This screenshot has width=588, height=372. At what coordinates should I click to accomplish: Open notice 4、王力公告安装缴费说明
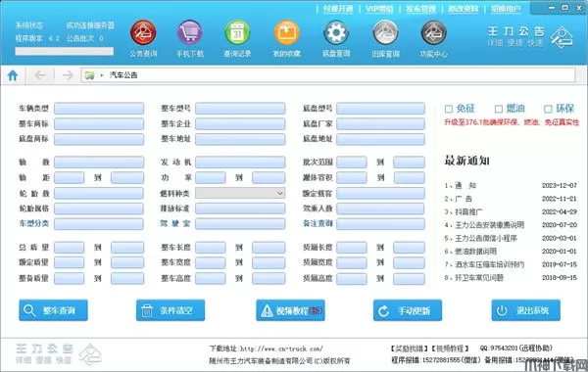pos(511,225)
